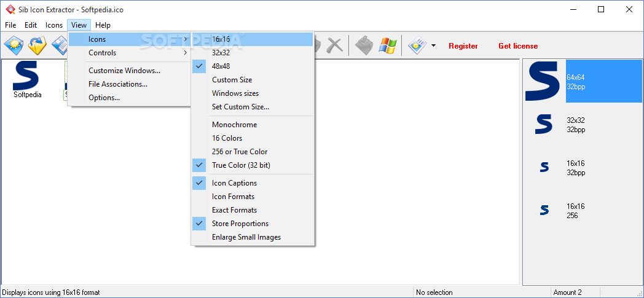Screen dimensions: 644x298
Task: Select 16 Colors mode
Action: click(x=253, y=138)
